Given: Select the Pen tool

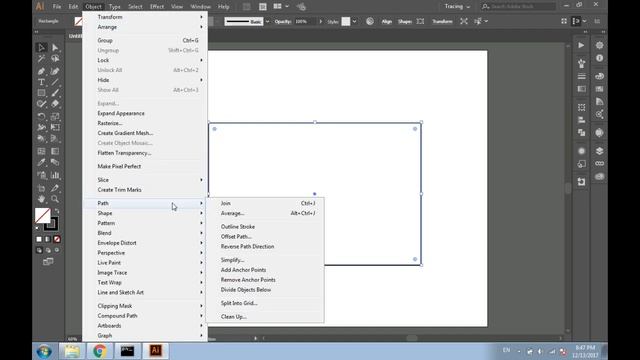Looking at the screenshot, I should [x=41, y=71].
